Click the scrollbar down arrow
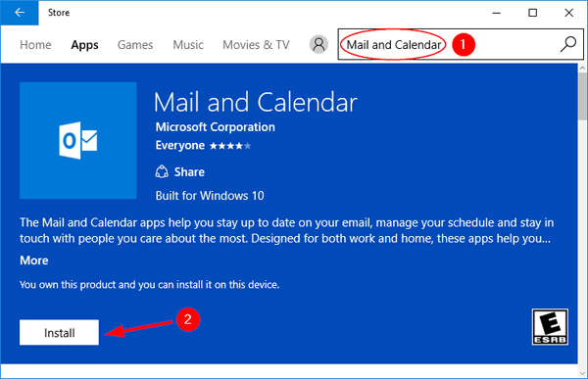This screenshot has height=379, width=588. [582, 373]
